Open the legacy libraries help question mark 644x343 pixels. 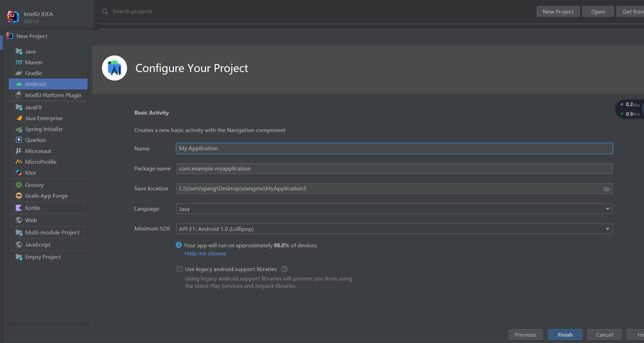284,269
